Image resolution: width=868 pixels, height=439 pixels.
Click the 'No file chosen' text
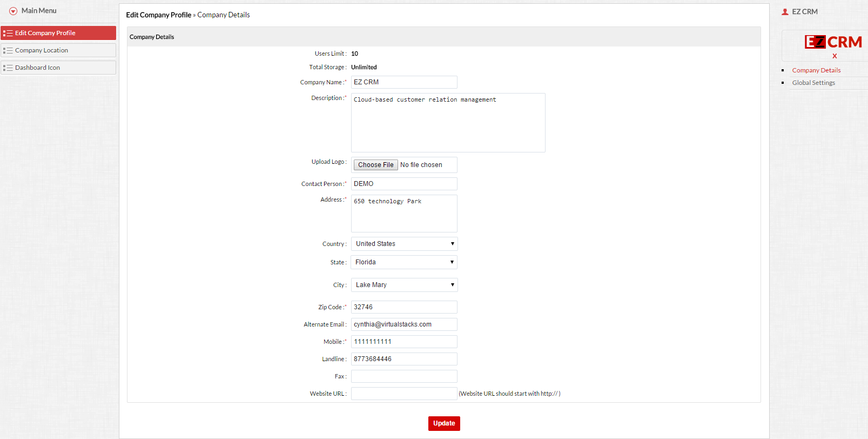(421, 165)
